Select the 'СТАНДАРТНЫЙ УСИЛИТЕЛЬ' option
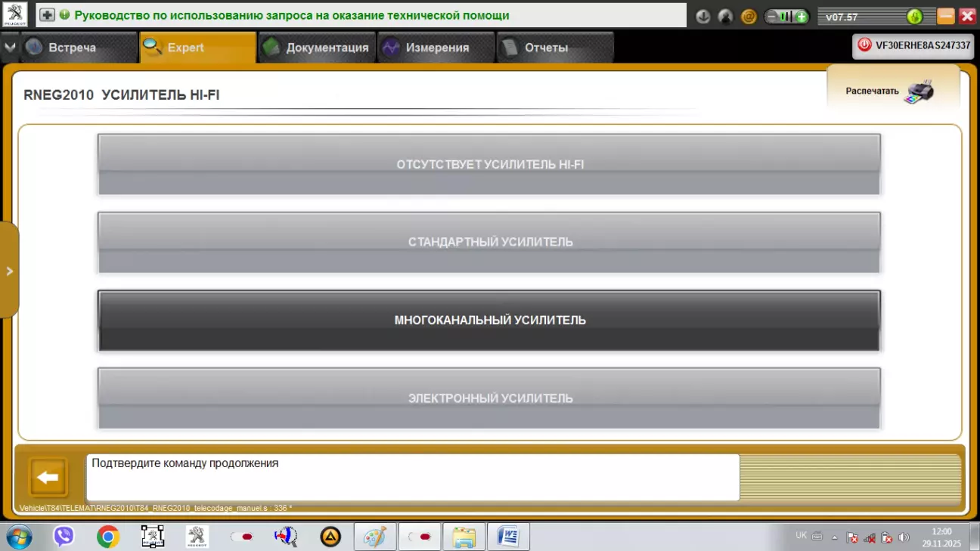 point(489,242)
